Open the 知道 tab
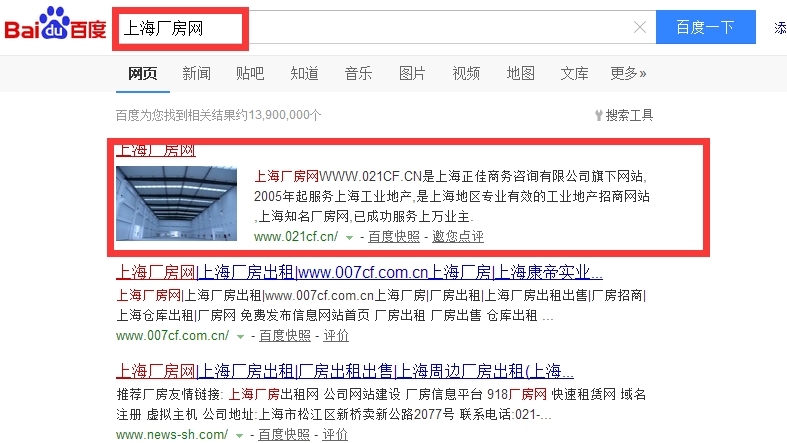This screenshot has height=443, width=787. click(304, 74)
